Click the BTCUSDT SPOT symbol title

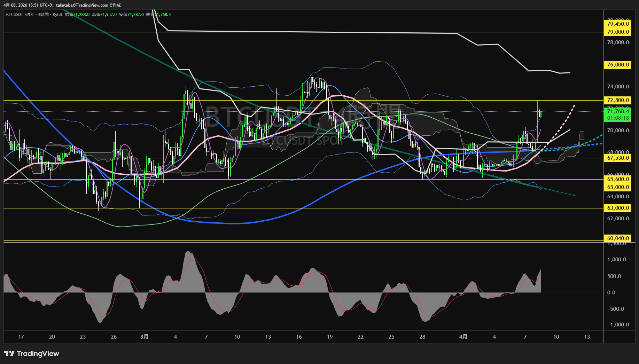[20, 15]
